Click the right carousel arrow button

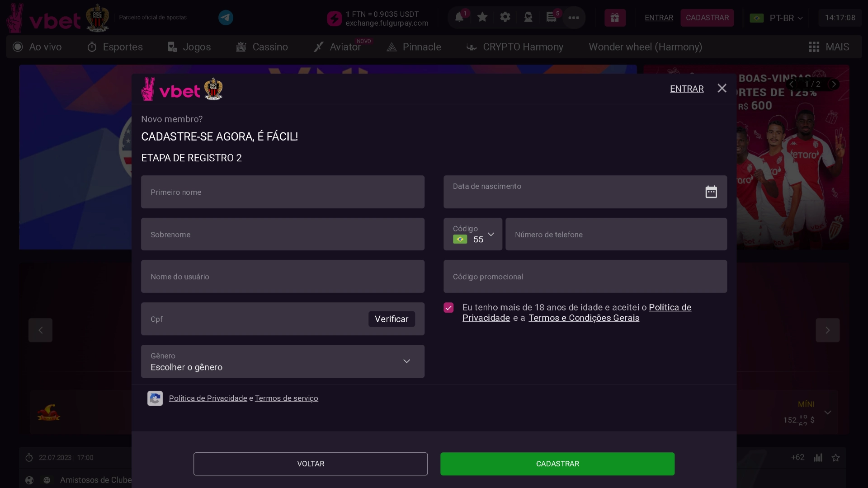click(828, 330)
